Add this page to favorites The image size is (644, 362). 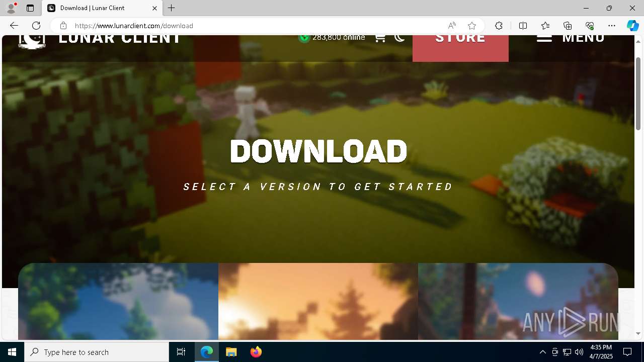pyautogui.click(x=471, y=26)
